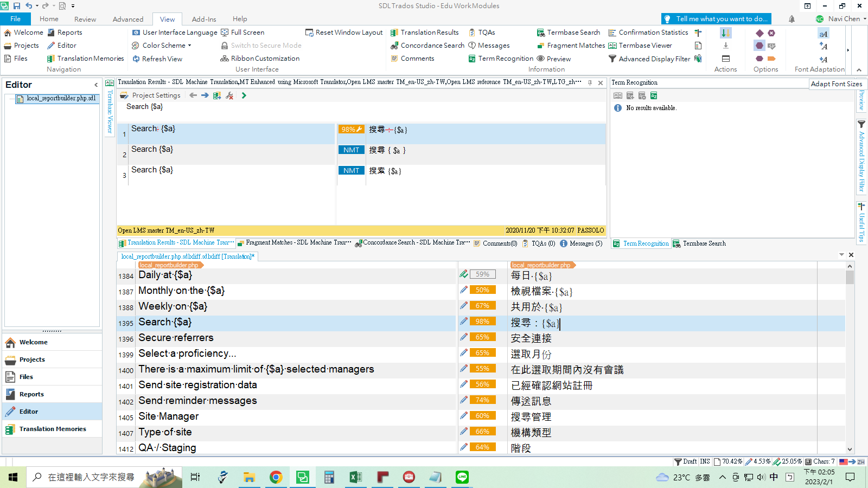Select previous match with gray left arrow
The height and width of the screenshot is (488, 868).
click(x=193, y=95)
